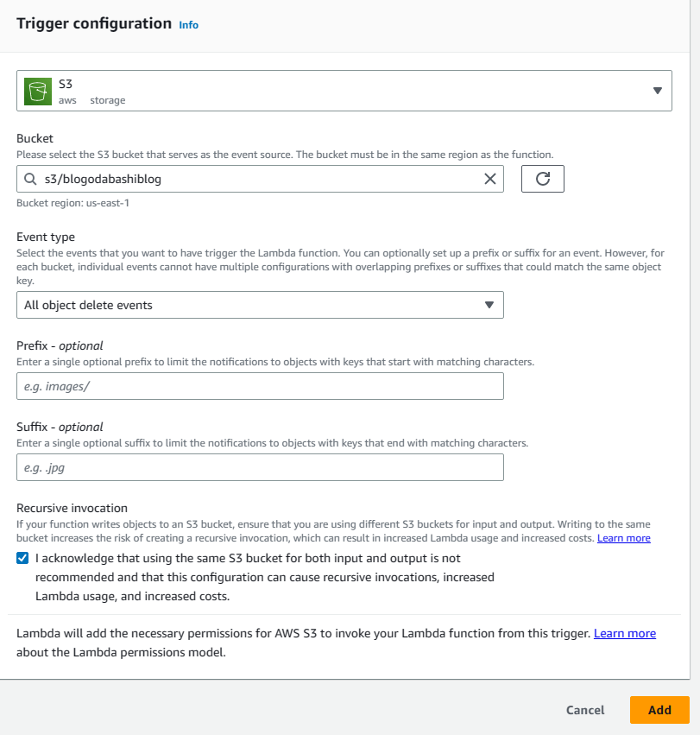700x735 pixels.
Task: Click the green S3 bucket icon
Action: pos(37,91)
